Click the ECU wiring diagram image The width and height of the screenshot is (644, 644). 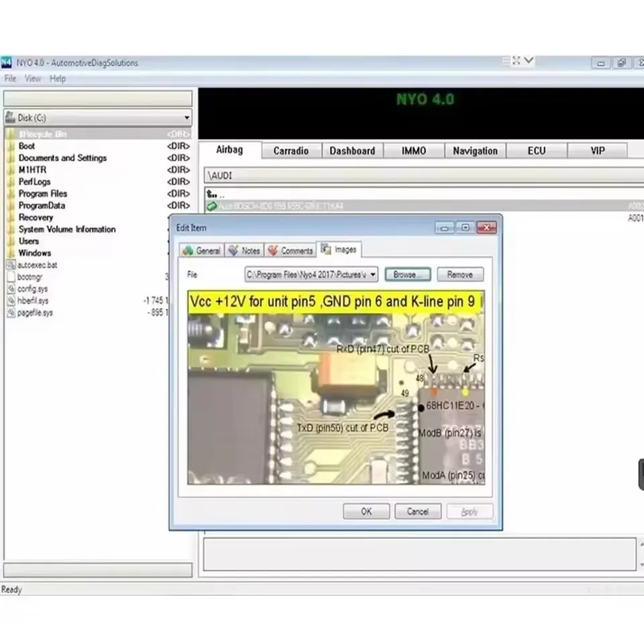(x=336, y=388)
